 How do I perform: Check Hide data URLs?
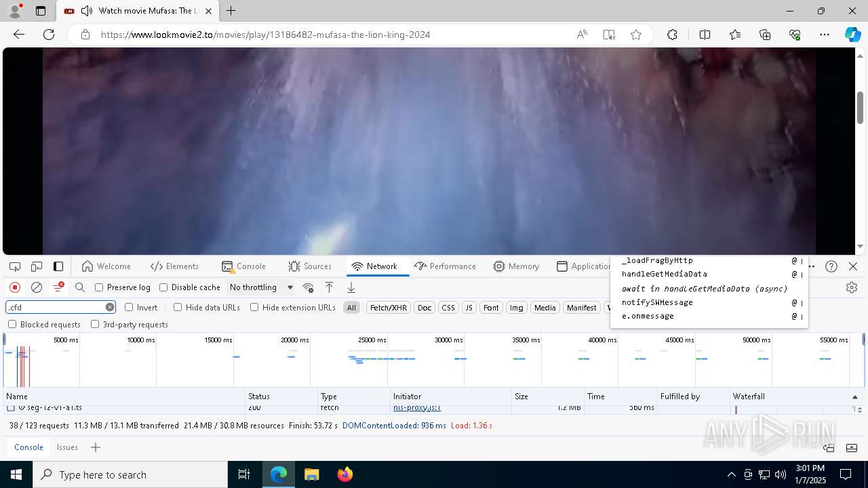178,307
